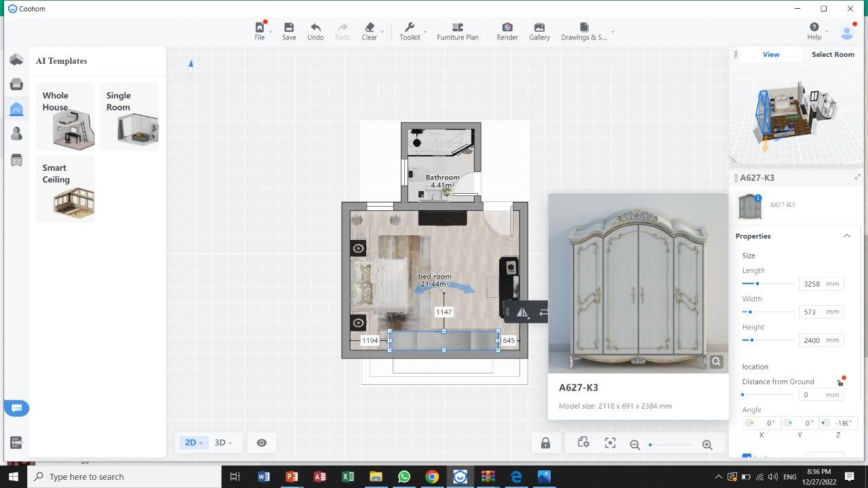The width and height of the screenshot is (868, 488).
Task: Click the replace swap icon on wardrobe toolbar
Action: (542, 312)
